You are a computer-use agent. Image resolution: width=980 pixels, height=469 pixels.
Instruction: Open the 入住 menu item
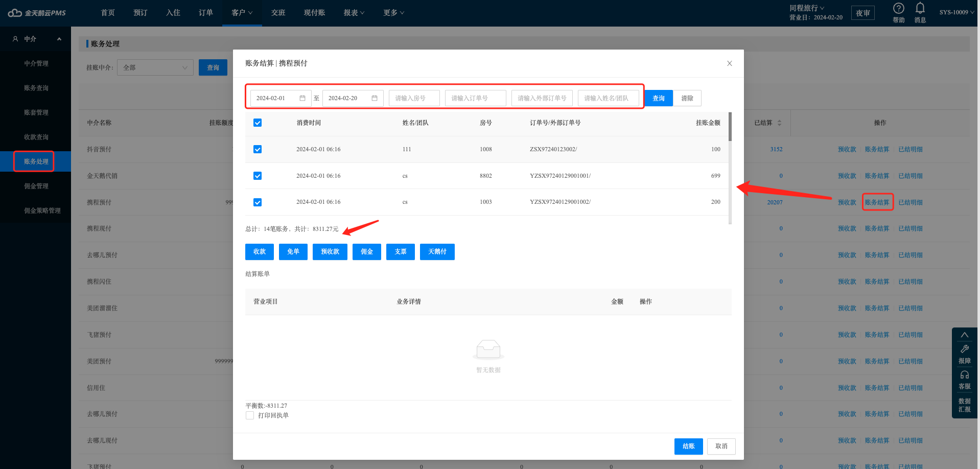(x=173, y=13)
